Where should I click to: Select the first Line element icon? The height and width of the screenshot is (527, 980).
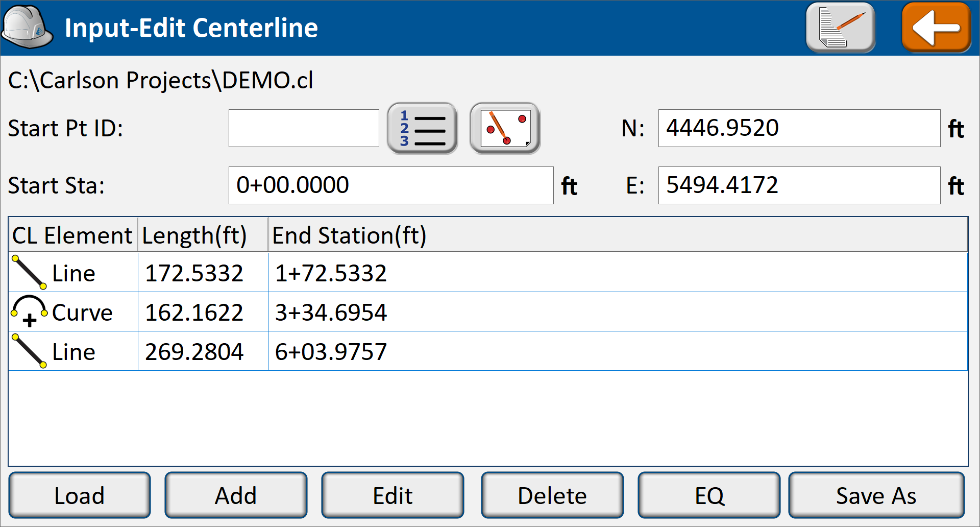tap(29, 272)
